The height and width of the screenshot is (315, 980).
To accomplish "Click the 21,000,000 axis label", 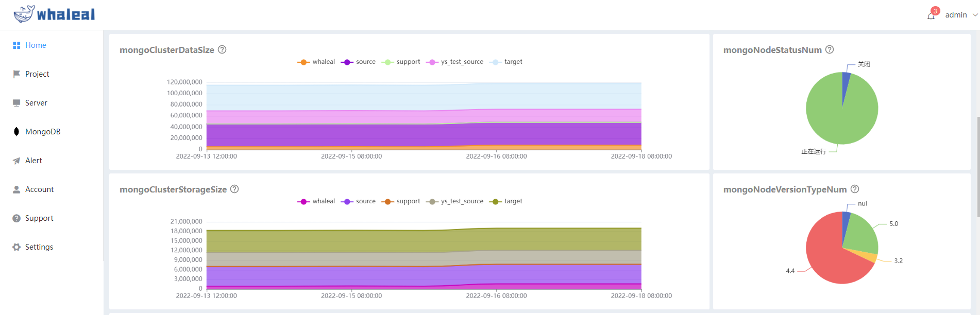I will click(x=187, y=221).
